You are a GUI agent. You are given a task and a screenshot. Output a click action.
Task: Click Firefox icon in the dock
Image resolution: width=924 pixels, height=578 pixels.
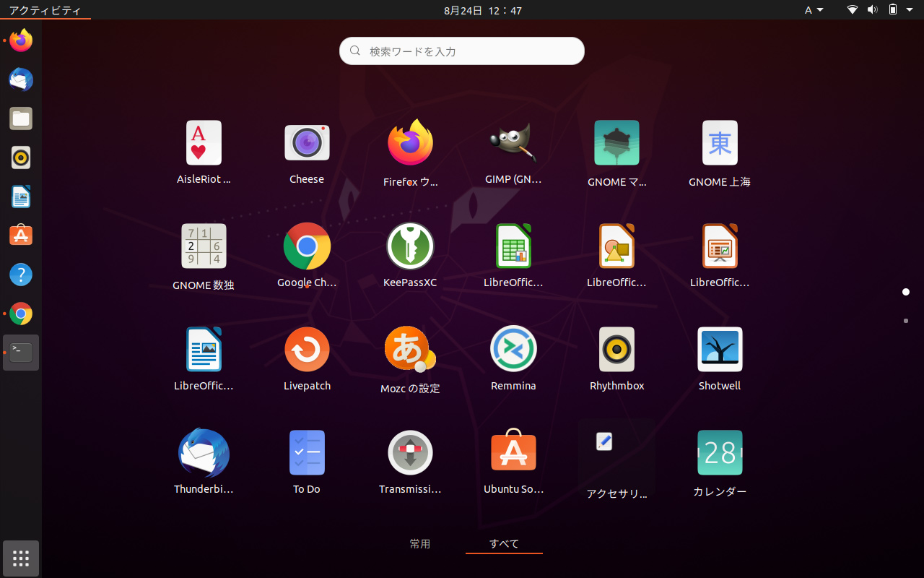(21, 40)
